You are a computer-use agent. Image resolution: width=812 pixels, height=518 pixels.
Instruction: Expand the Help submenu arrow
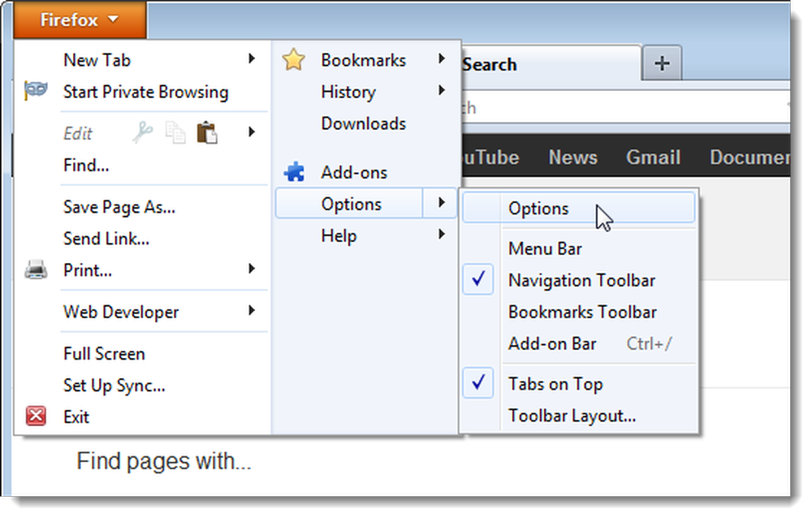pos(441,235)
